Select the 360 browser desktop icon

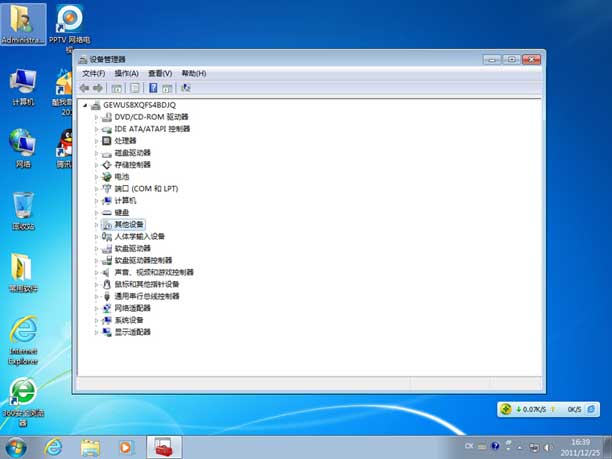tap(23, 401)
